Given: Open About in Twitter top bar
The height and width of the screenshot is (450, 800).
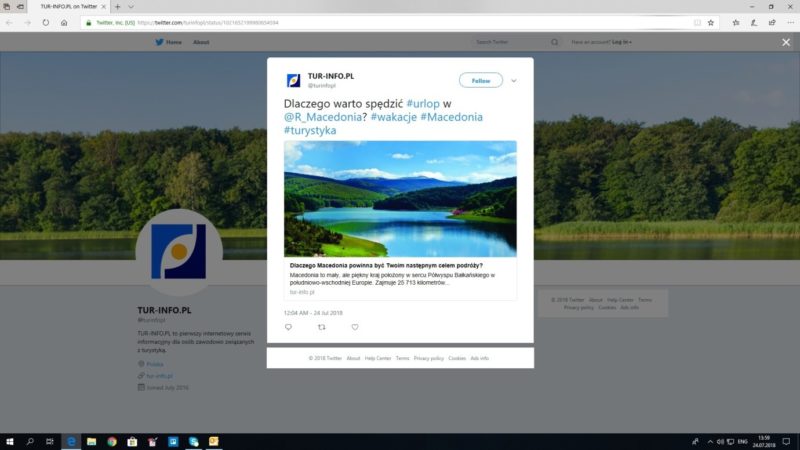Looking at the screenshot, I should [x=201, y=42].
